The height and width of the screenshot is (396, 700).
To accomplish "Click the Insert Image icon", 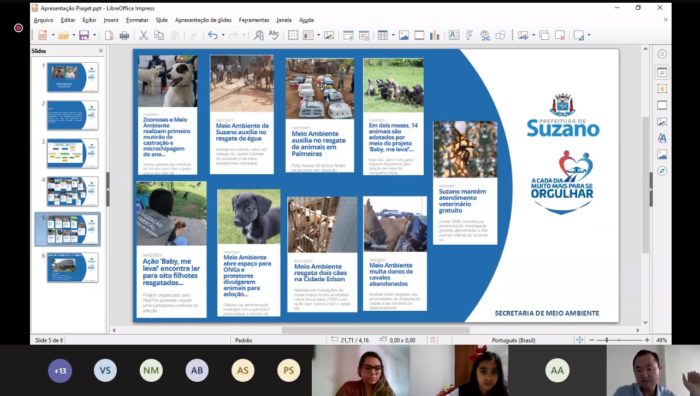I will click(x=404, y=35).
